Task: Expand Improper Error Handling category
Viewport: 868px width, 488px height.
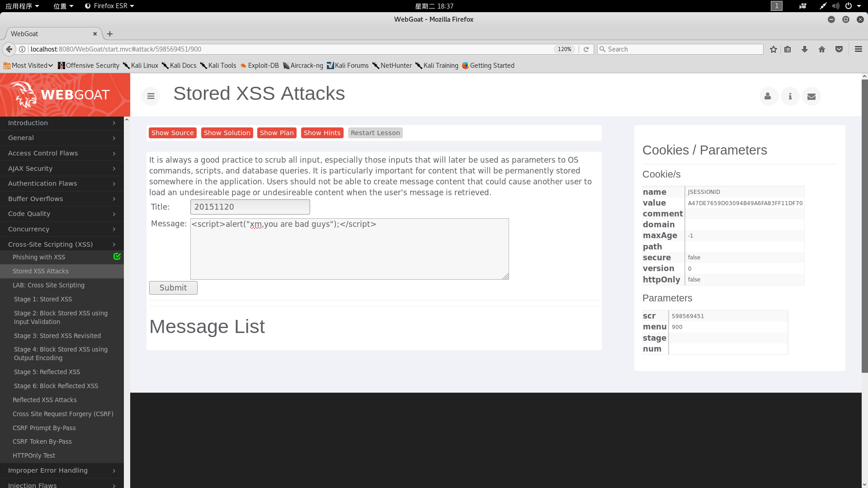Action: 62,470
